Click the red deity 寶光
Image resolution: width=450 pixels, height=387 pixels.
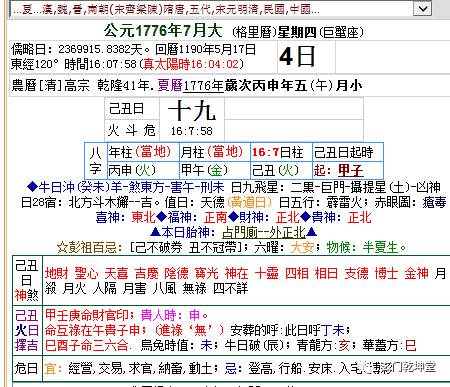(206, 274)
